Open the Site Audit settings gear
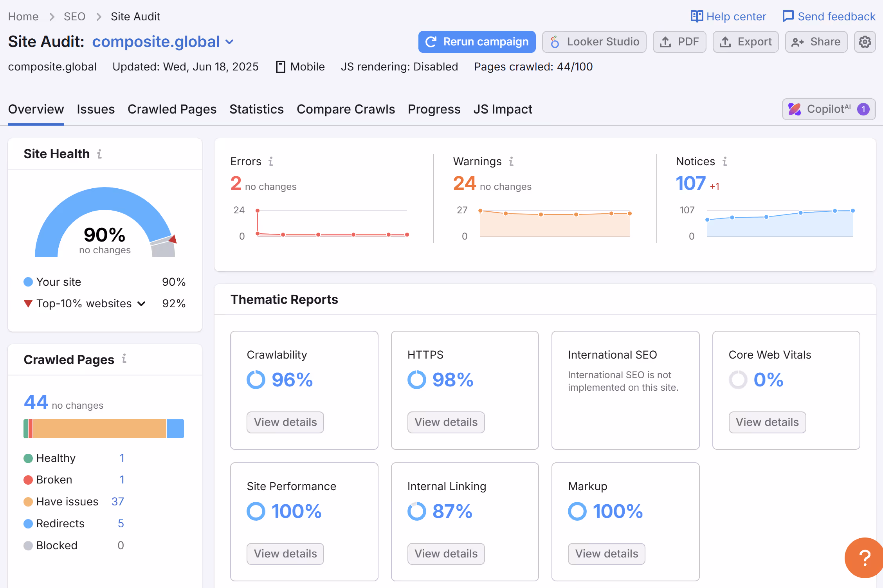Screen dimensions: 883x588 (x=865, y=41)
